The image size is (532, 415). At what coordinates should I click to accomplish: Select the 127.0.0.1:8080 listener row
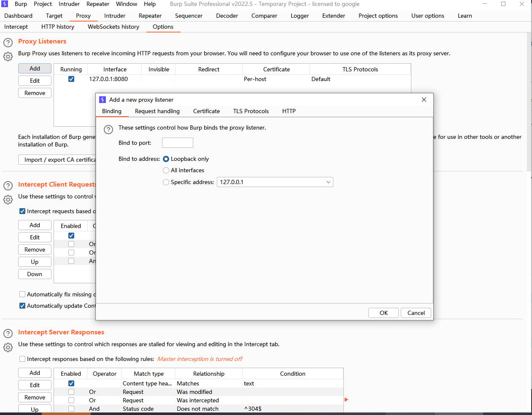232,79
